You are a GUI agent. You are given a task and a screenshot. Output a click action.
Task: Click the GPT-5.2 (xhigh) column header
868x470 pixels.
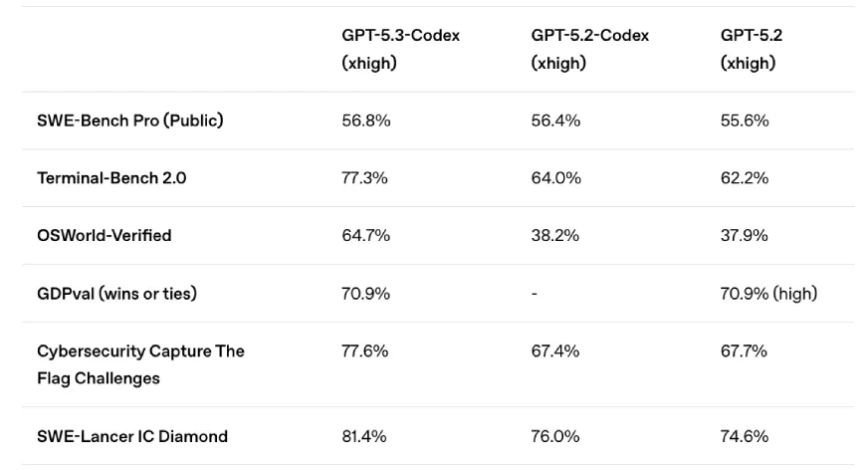tap(752, 49)
